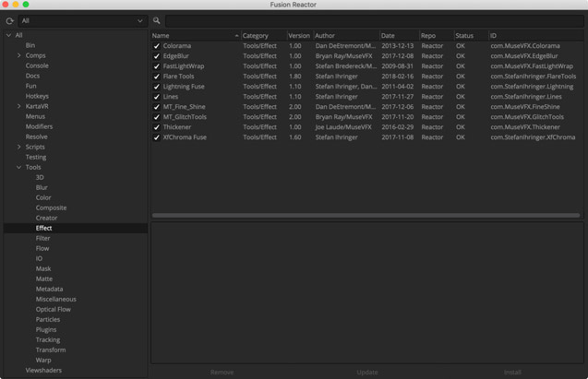Screen dimensions: 588x379
Task: Select the Filter category under Tools
Action: tap(43, 238)
